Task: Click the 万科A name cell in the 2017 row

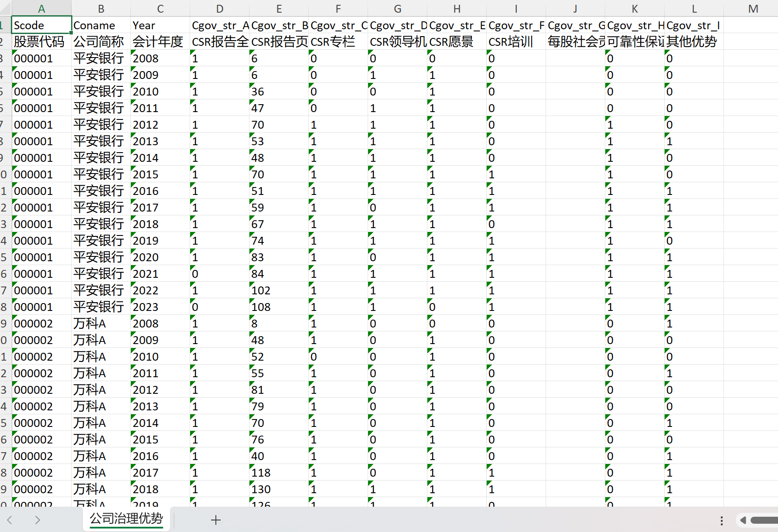Action: (x=101, y=472)
